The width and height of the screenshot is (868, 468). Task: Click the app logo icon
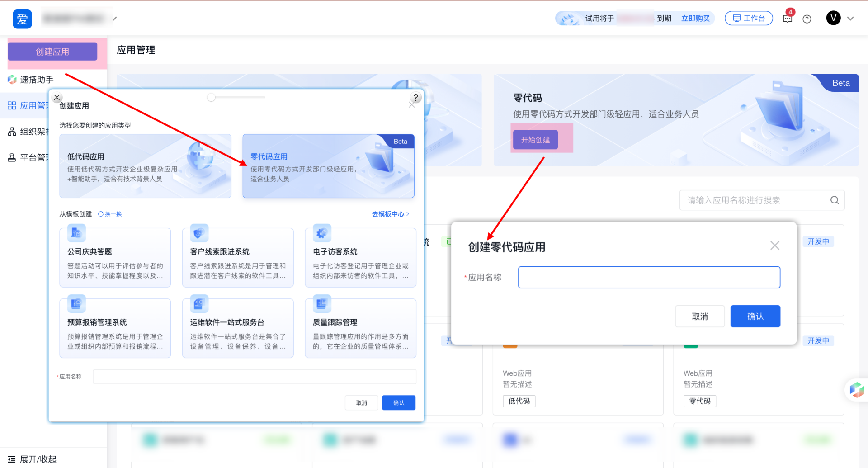pyautogui.click(x=22, y=19)
